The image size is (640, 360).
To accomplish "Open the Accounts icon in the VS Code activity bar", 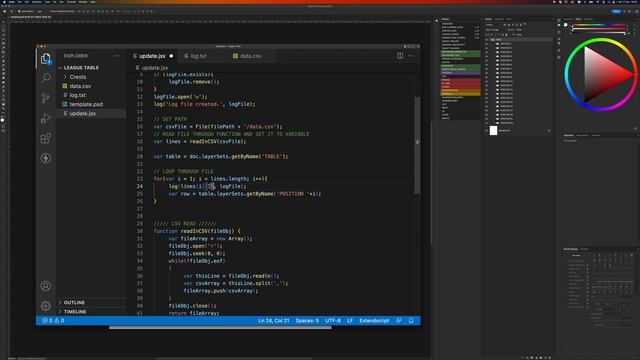I will (x=46, y=286).
